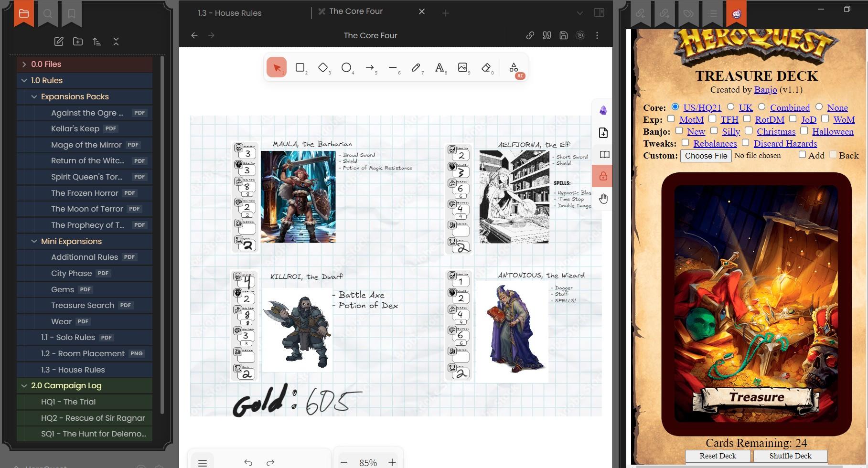Open more tools with AI badge
The height and width of the screenshot is (468, 868).
pyautogui.click(x=514, y=68)
